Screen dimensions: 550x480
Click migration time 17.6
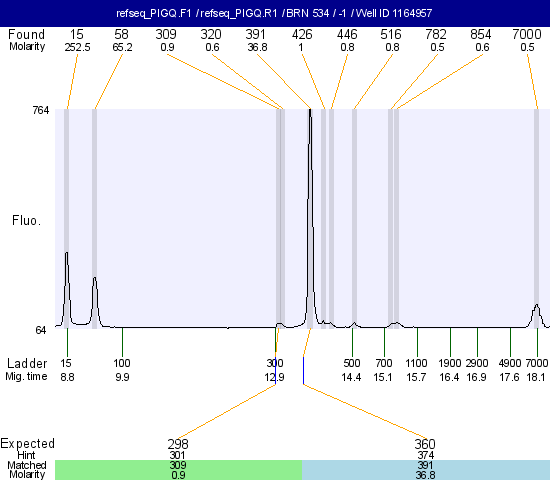(x=509, y=377)
